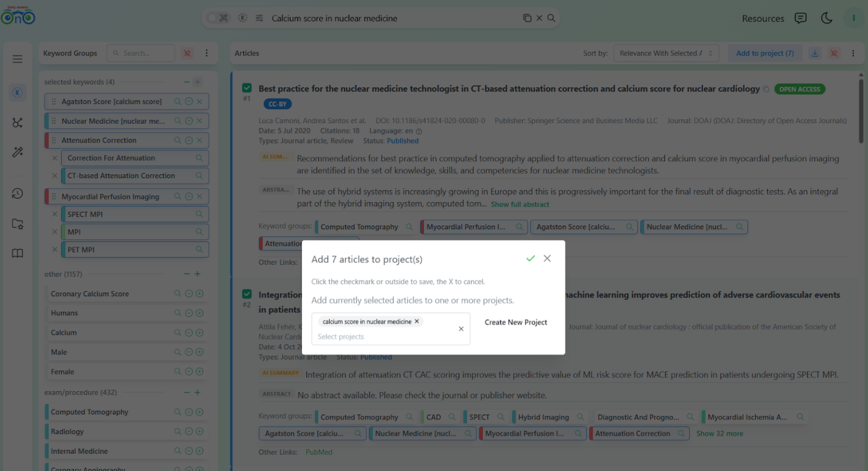Open the Articles panel overflow kebab menu

click(x=853, y=53)
